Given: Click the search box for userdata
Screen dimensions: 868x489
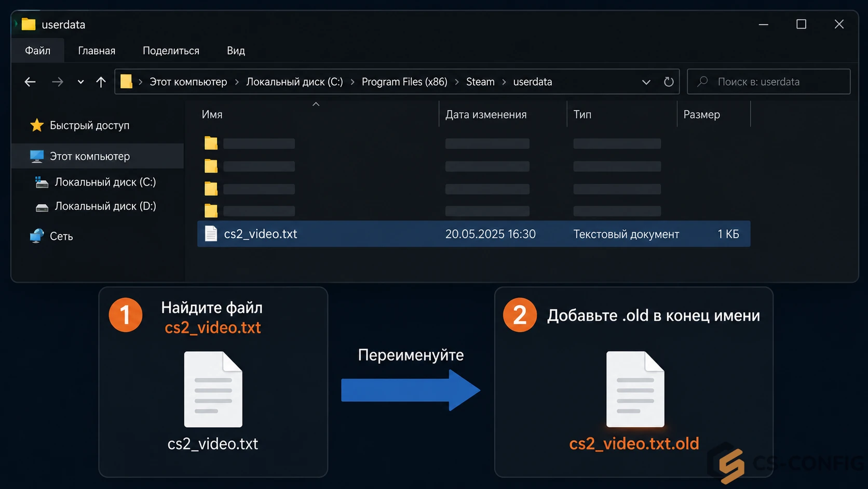Looking at the screenshot, I should coord(769,82).
